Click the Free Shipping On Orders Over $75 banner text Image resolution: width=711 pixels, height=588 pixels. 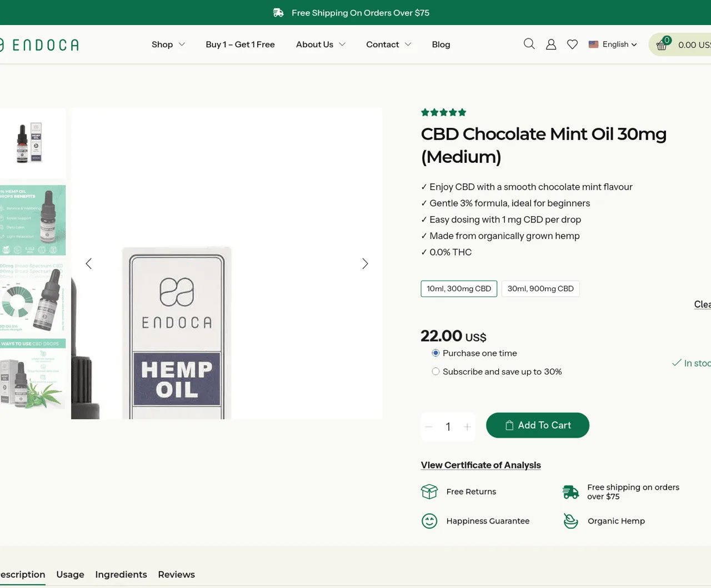[x=360, y=13]
